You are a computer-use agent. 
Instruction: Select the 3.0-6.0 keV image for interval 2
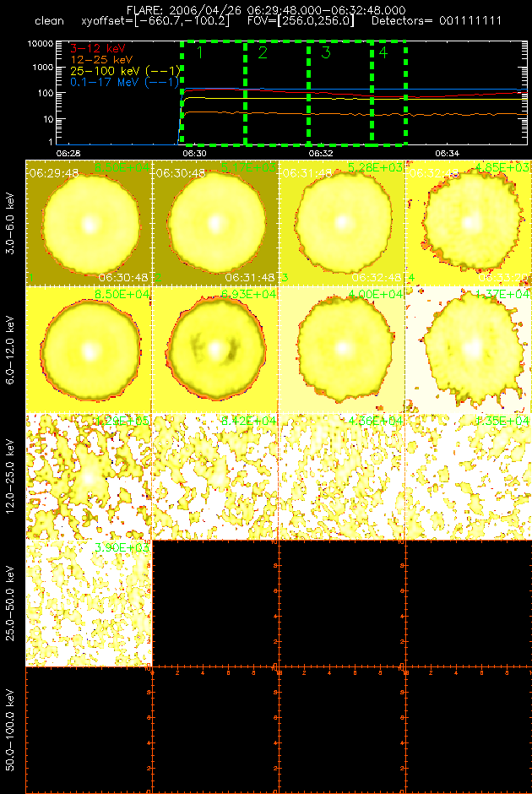click(x=215, y=223)
